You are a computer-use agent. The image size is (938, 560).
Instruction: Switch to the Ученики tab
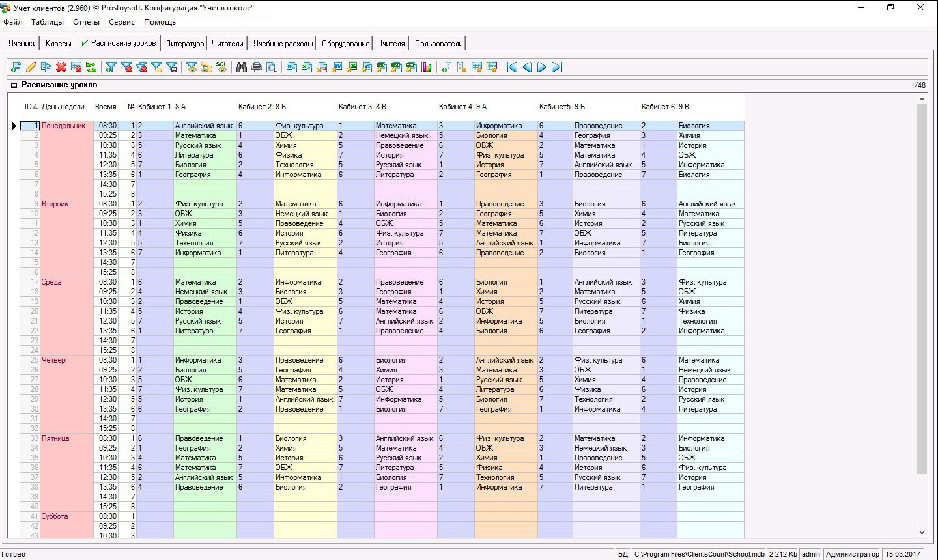tap(23, 44)
